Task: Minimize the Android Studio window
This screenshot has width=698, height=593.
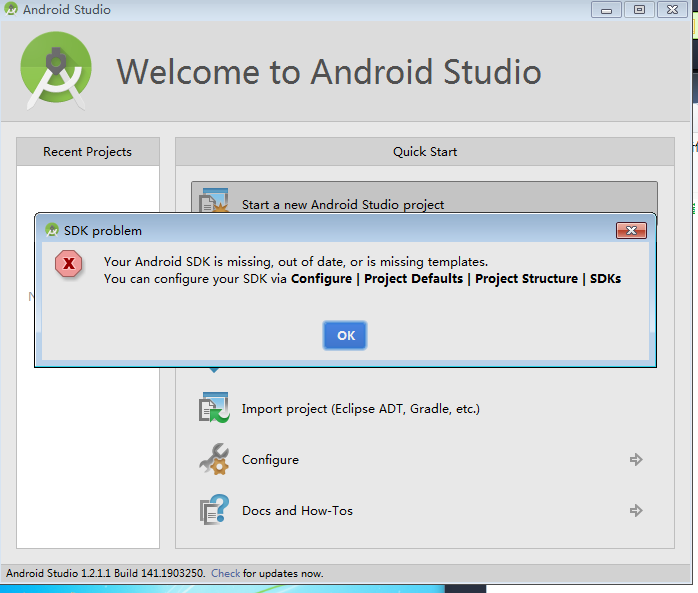Action: click(x=606, y=10)
